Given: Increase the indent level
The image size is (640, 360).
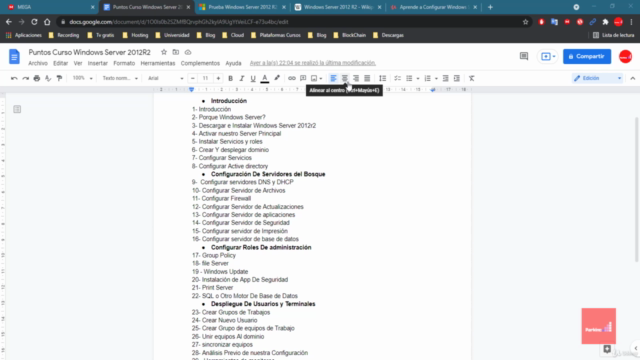Looking at the screenshot, I should point(457,78).
